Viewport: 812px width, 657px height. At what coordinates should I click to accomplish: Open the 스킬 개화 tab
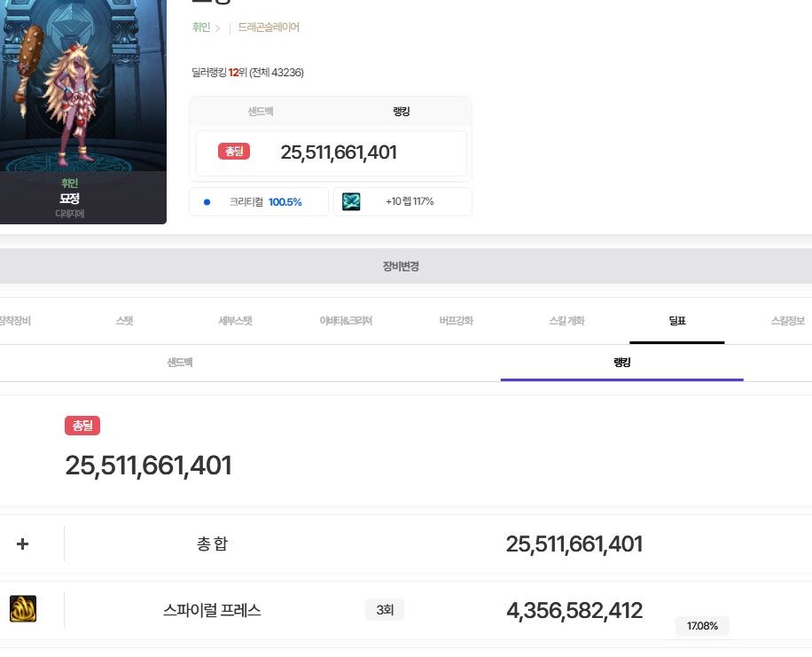click(x=566, y=321)
